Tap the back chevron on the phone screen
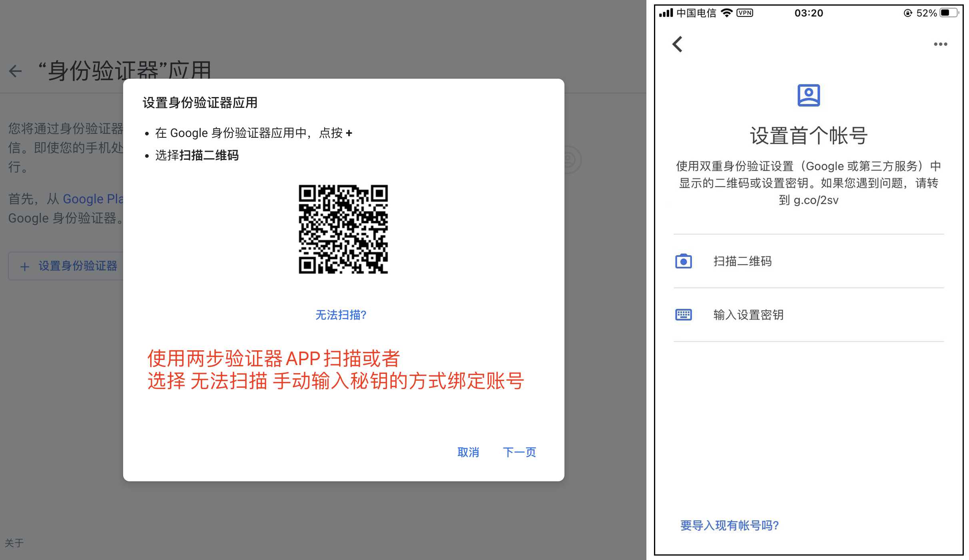Image resolution: width=969 pixels, height=560 pixels. (678, 44)
